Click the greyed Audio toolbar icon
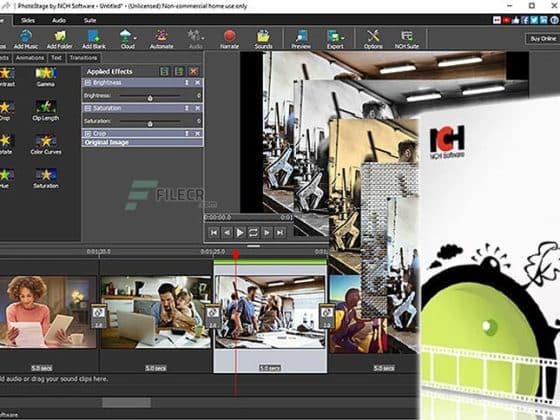 [195, 39]
